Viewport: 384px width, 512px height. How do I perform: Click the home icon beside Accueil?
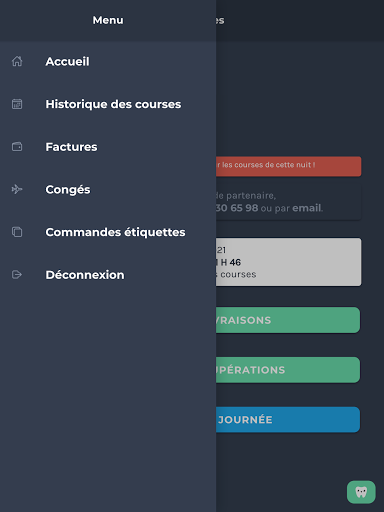pos(17,61)
